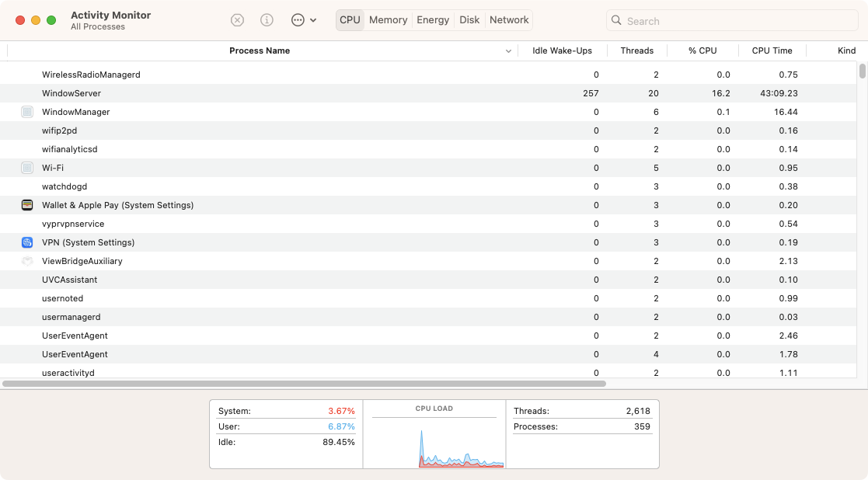Image resolution: width=868 pixels, height=480 pixels.
Task: Click the Wi-Fi process icon
Action: pos(27,168)
